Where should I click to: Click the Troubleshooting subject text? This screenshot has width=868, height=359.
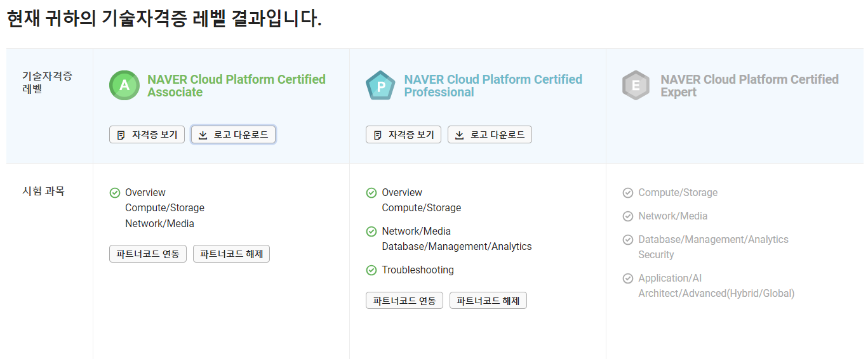(418, 270)
